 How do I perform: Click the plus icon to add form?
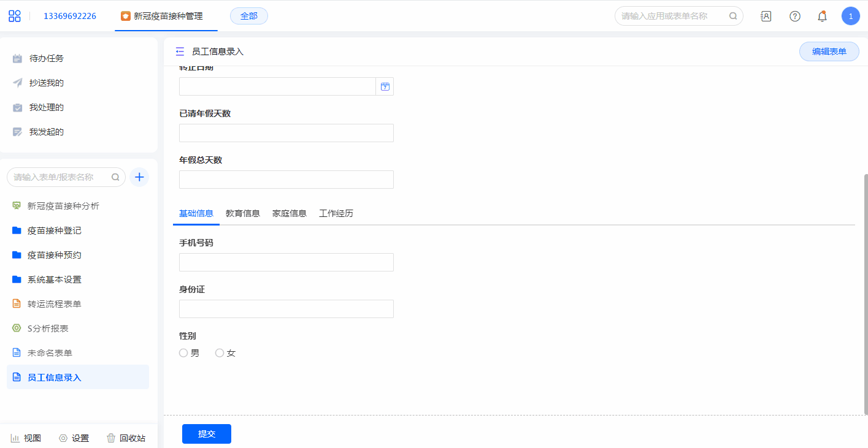(x=139, y=177)
